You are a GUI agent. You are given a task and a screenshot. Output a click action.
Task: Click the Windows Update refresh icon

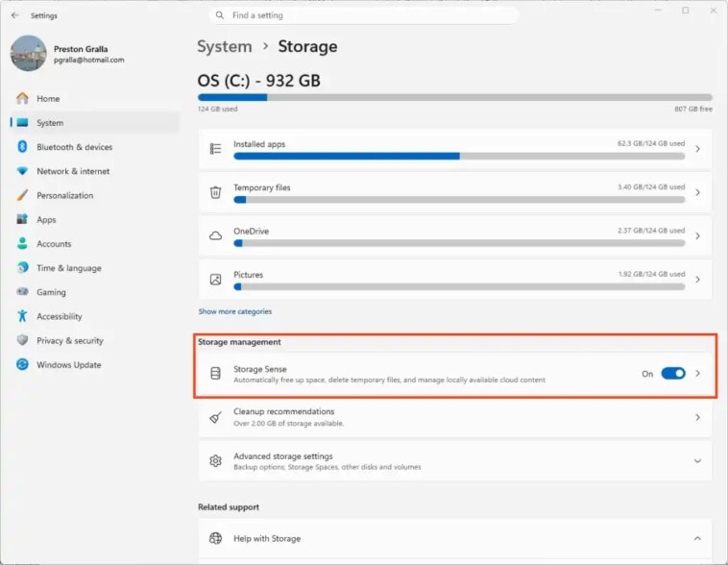pyautogui.click(x=22, y=364)
